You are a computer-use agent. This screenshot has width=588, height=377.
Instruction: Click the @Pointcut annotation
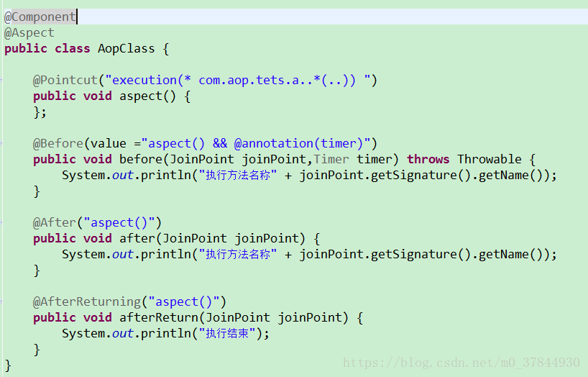[65, 81]
